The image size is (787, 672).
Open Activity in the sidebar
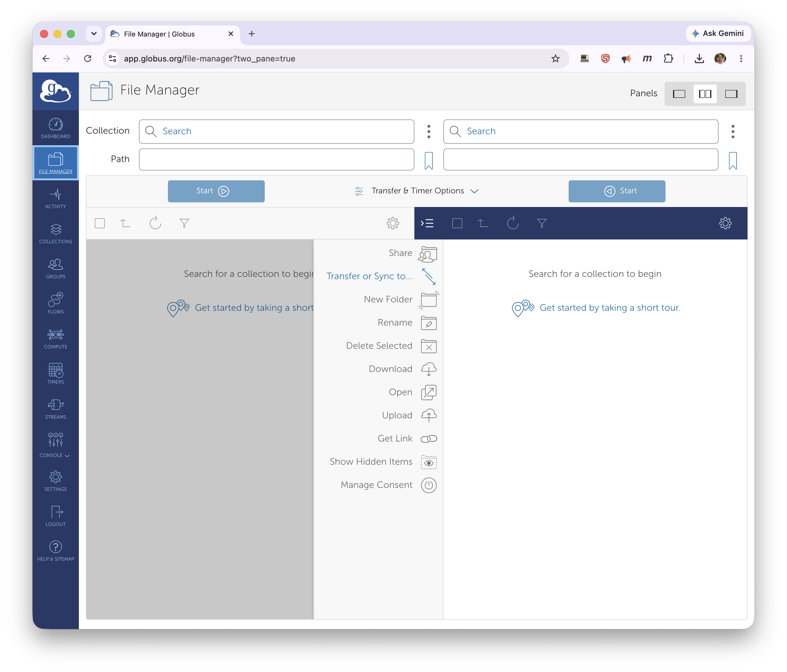55,199
